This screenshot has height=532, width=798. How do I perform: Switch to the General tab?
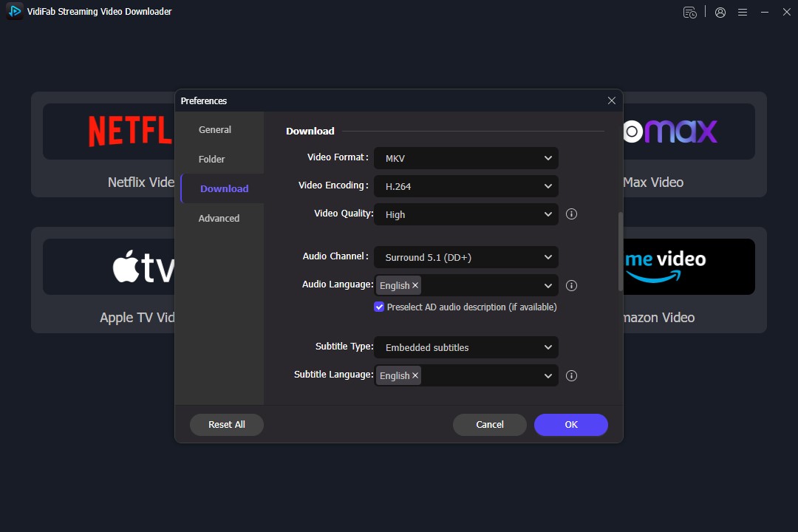click(x=214, y=129)
